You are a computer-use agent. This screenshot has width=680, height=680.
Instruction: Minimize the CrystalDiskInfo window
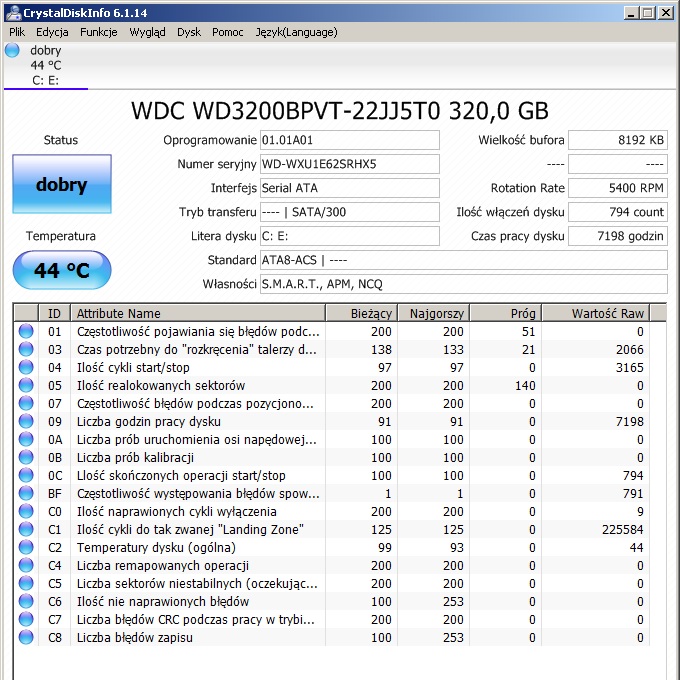[x=631, y=13]
